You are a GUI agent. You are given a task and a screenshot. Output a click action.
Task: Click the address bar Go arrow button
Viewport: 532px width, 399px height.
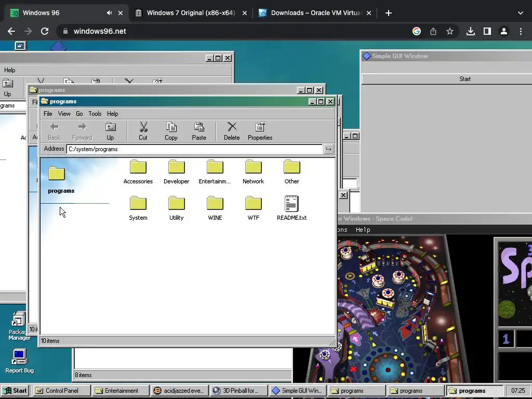tap(328, 149)
